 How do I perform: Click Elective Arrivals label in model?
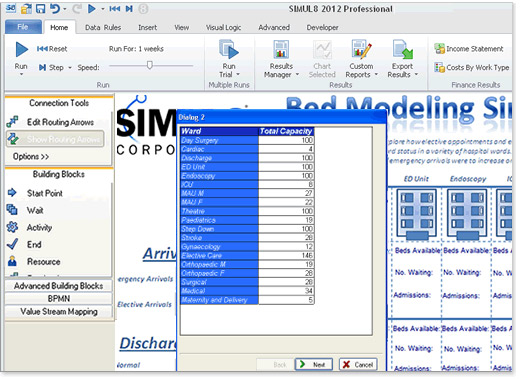point(144,304)
